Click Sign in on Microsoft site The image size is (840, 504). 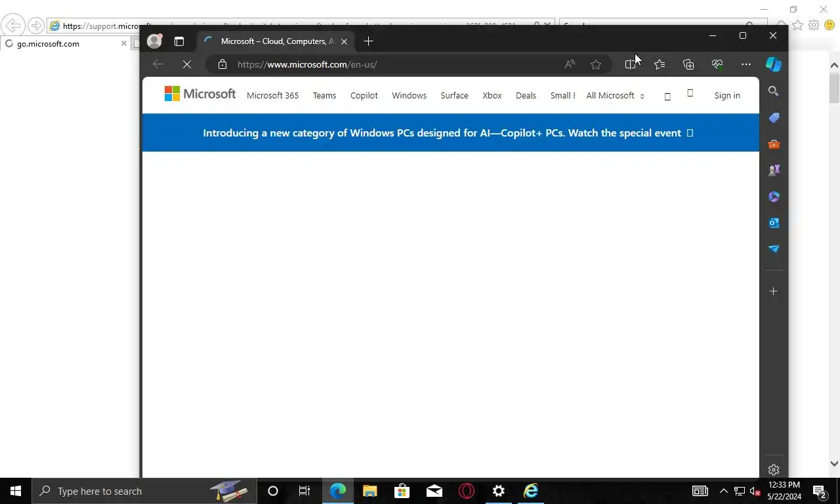pyautogui.click(x=727, y=95)
